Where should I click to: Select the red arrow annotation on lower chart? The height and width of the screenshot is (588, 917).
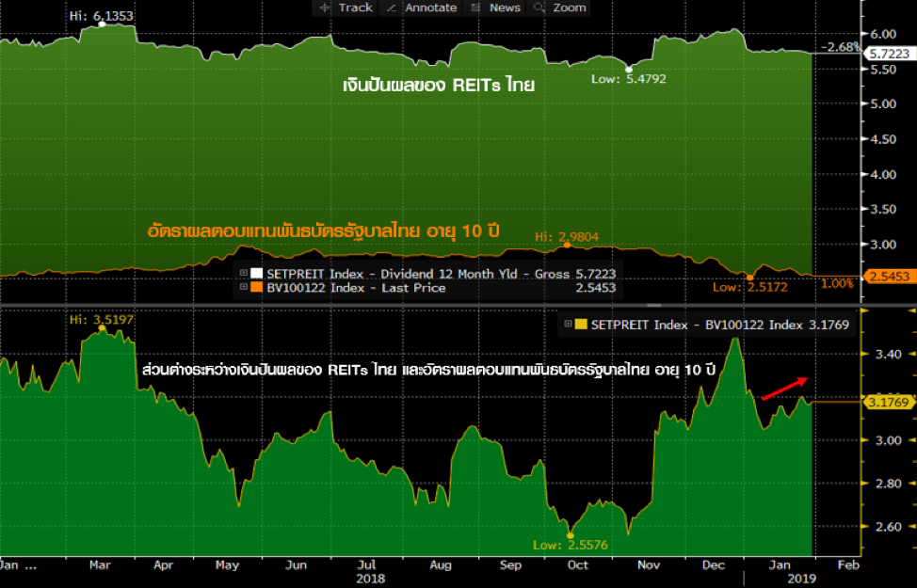pyautogui.click(x=783, y=389)
